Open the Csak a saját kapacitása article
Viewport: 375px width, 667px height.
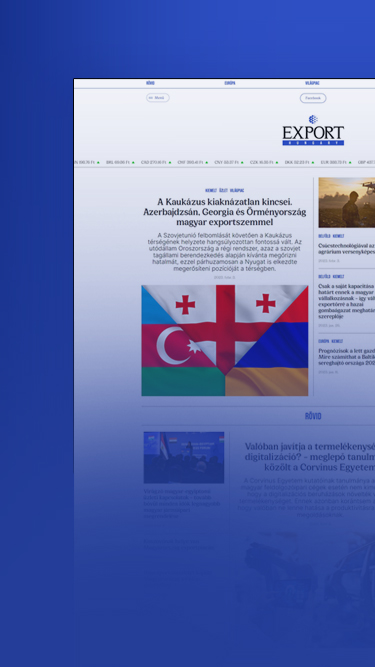point(347,301)
